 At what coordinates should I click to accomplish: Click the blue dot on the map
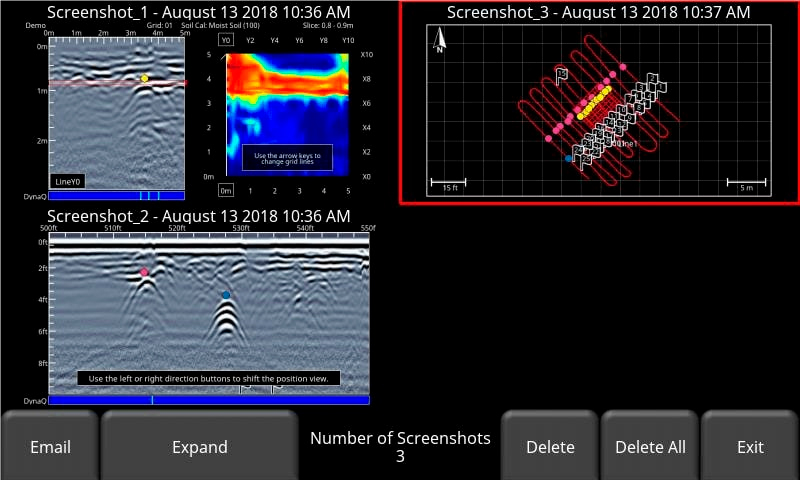point(569,158)
